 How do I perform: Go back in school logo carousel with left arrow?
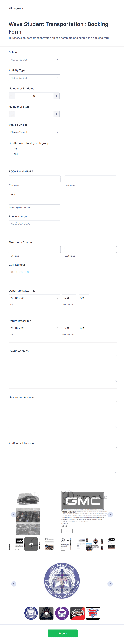pos(14,584)
